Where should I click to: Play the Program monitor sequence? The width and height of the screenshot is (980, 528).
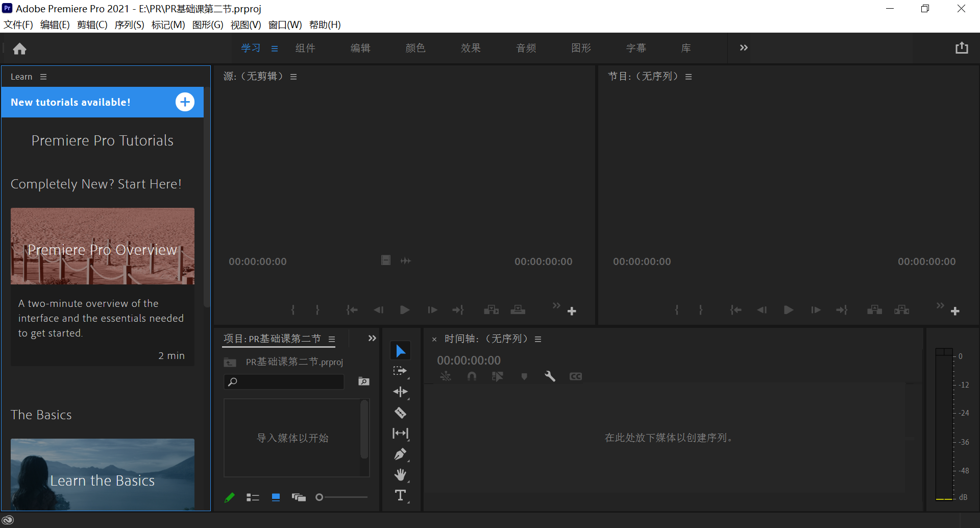(x=789, y=310)
